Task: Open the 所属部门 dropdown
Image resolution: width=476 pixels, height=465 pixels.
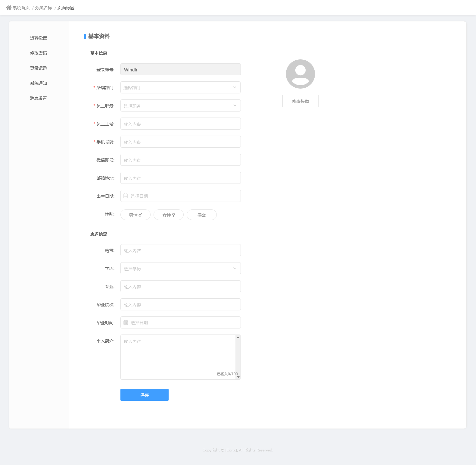Action: [x=181, y=87]
